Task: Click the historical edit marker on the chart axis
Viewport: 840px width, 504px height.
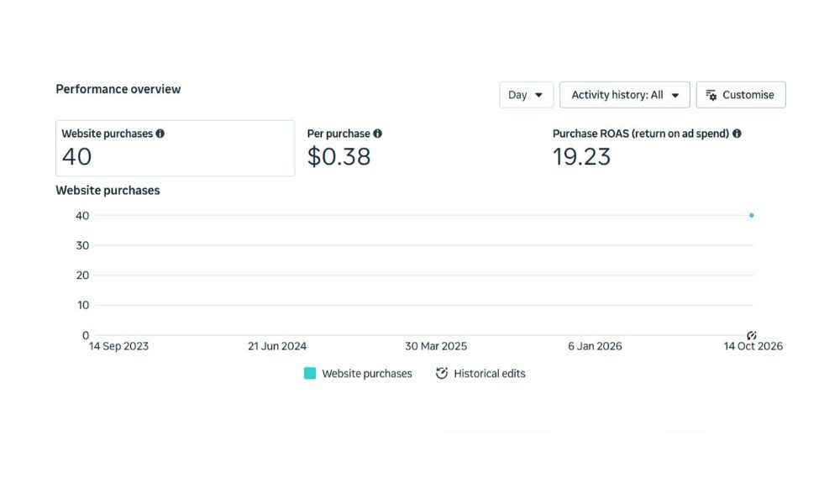Action: click(x=752, y=335)
